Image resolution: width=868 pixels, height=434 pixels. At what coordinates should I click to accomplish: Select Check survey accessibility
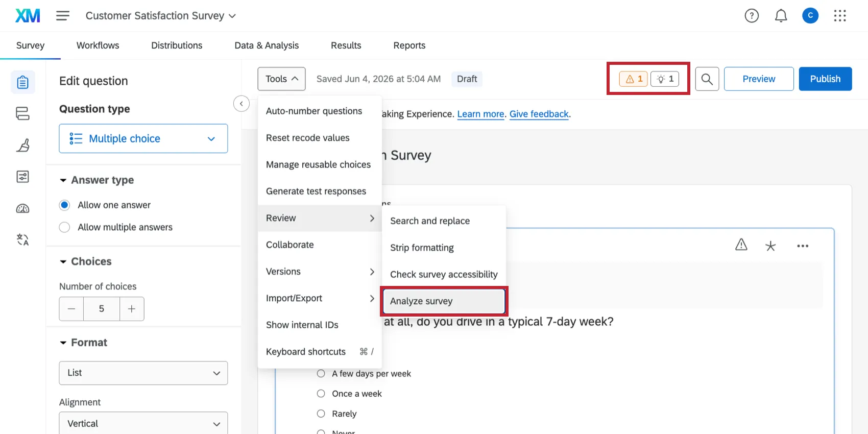pyautogui.click(x=444, y=274)
